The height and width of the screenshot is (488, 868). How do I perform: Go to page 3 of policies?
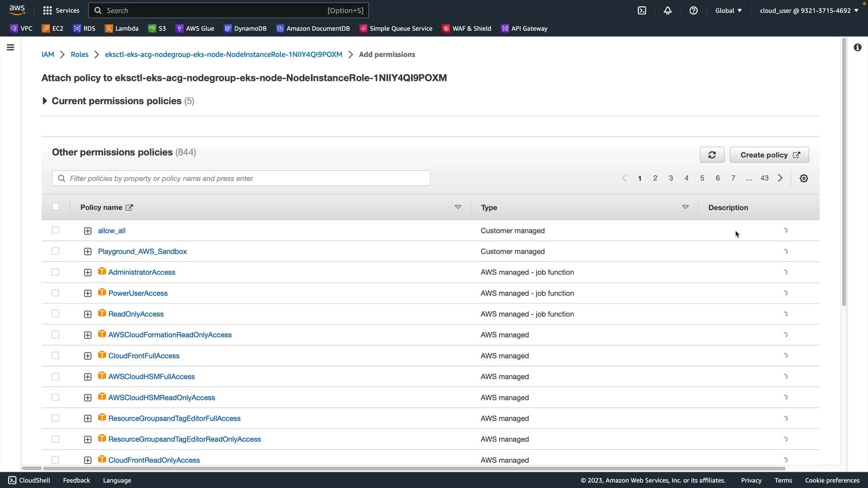[x=671, y=178]
